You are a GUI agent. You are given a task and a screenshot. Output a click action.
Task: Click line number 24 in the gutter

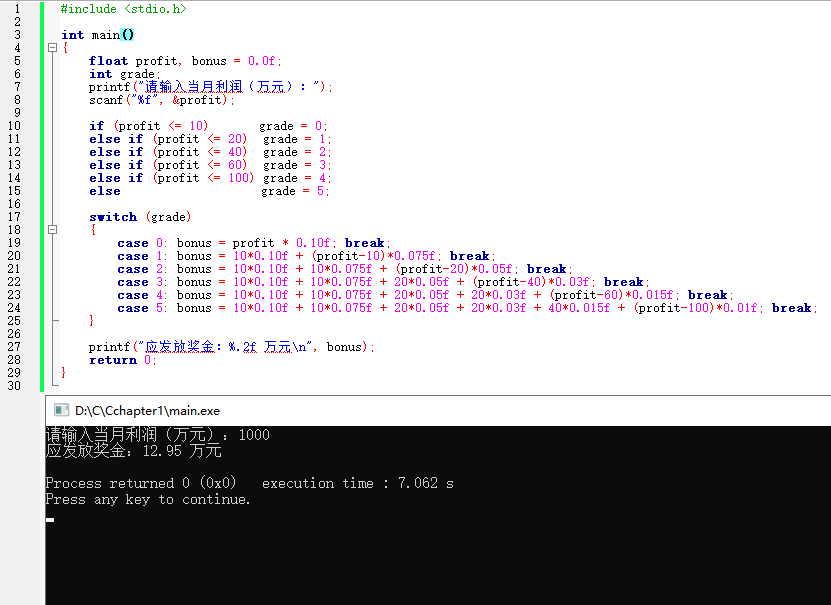[14, 308]
